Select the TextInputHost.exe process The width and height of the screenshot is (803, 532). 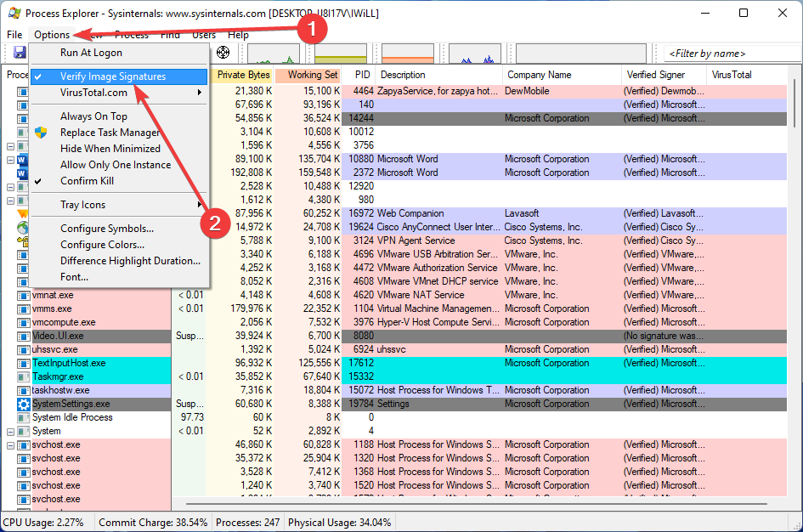402,364
